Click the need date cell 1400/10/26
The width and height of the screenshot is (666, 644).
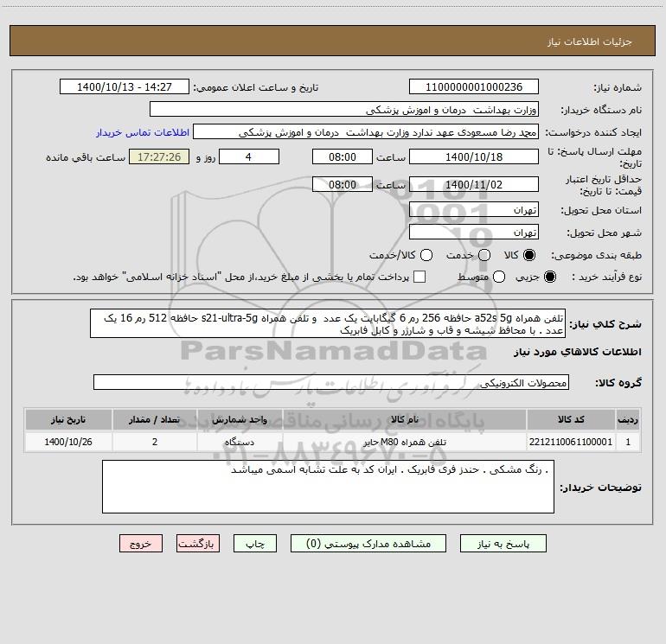pos(68,442)
